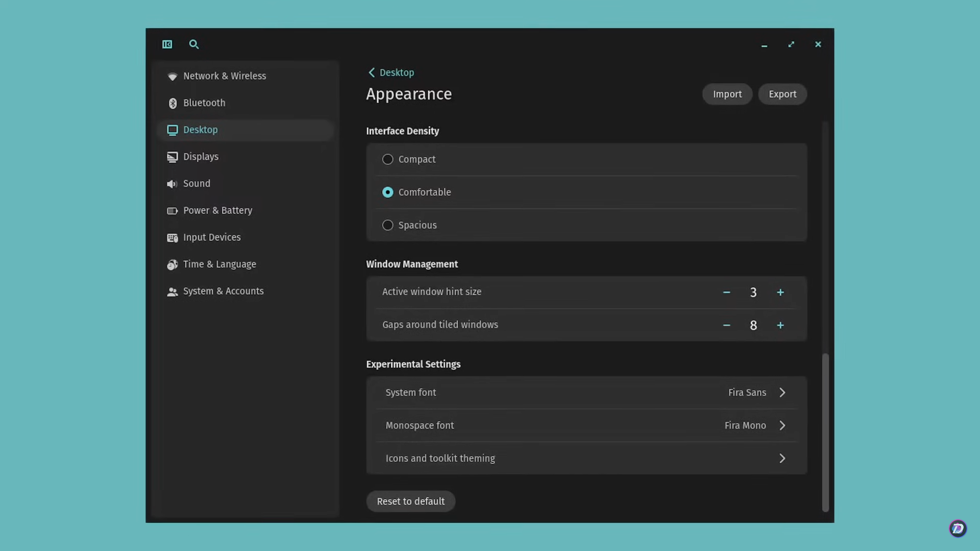
Task: Click the Network & Wireless wifi icon
Action: (x=173, y=77)
